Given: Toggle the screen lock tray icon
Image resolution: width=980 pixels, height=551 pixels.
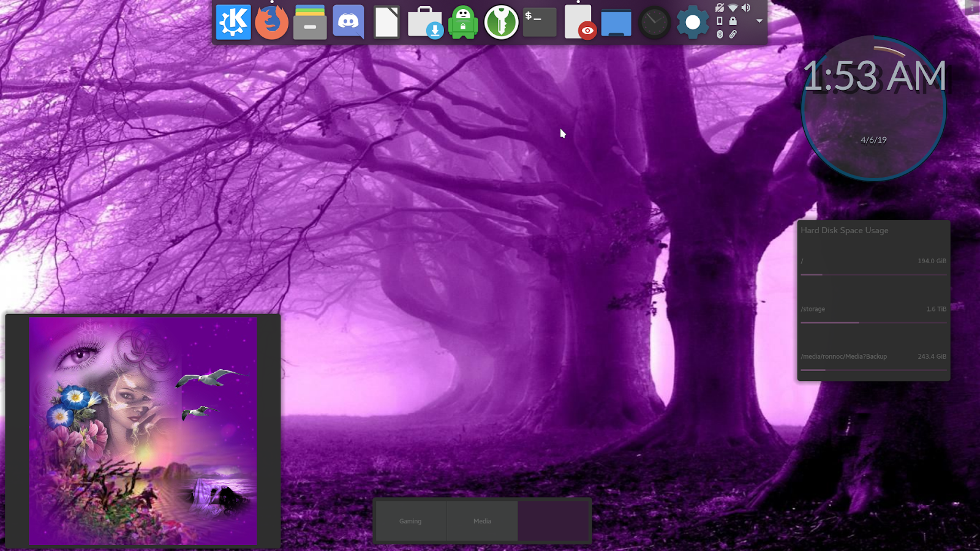Looking at the screenshot, I should click(733, 21).
